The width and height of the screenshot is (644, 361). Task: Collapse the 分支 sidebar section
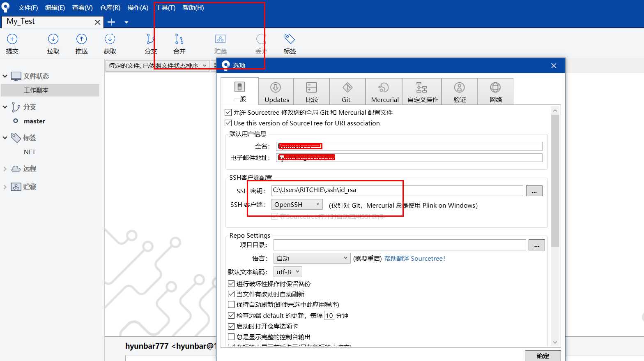[x=5, y=107]
